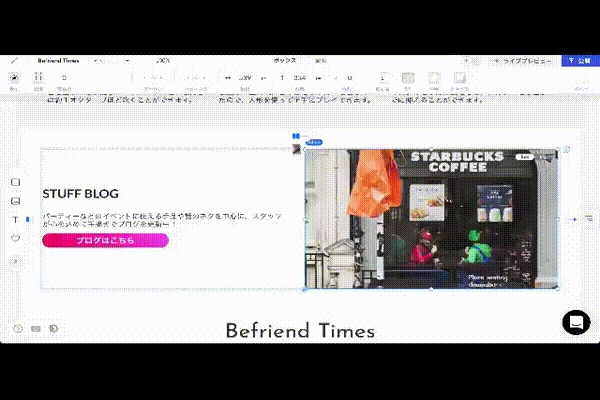Click the small thumbnail beside the image corner
Image resolution: width=600 pixels, height=400 pixels.
click(x=296, y=149)
